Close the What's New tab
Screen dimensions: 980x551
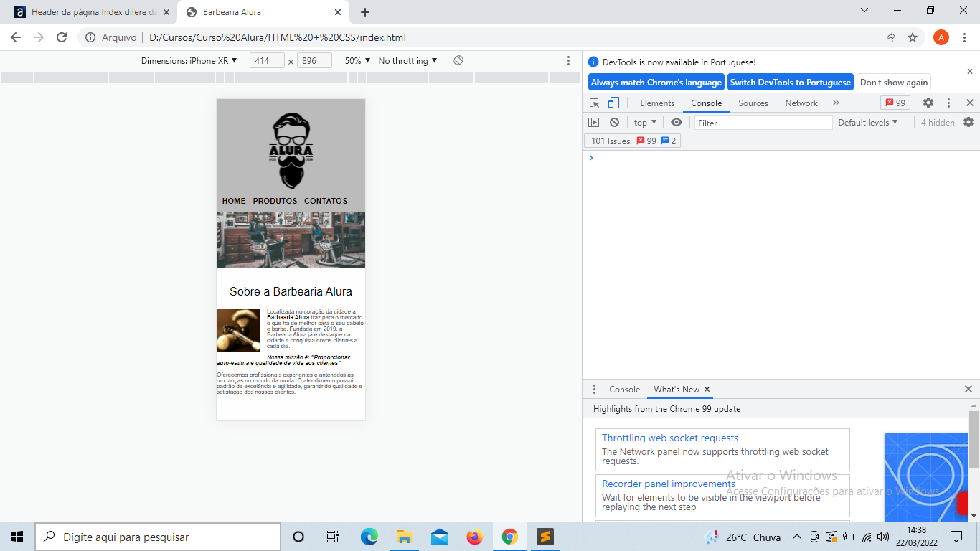point(707,390)
